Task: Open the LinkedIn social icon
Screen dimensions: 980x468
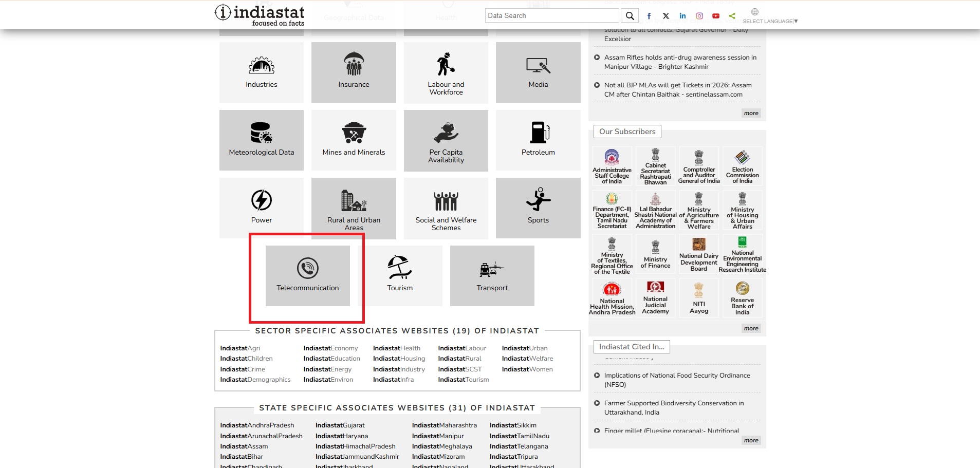Action: tap(682, 16)
